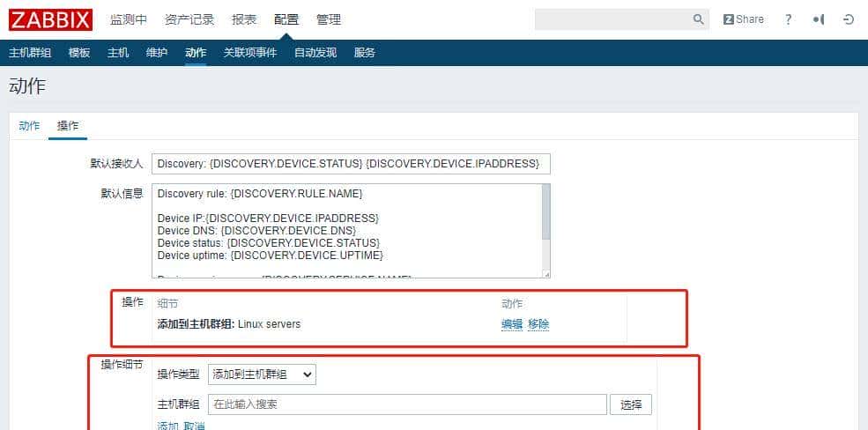Image resolution: width=868 pixels, height=430 pixels.
Task: Open the 操作类型 dropdown
Action: point(262,374)
